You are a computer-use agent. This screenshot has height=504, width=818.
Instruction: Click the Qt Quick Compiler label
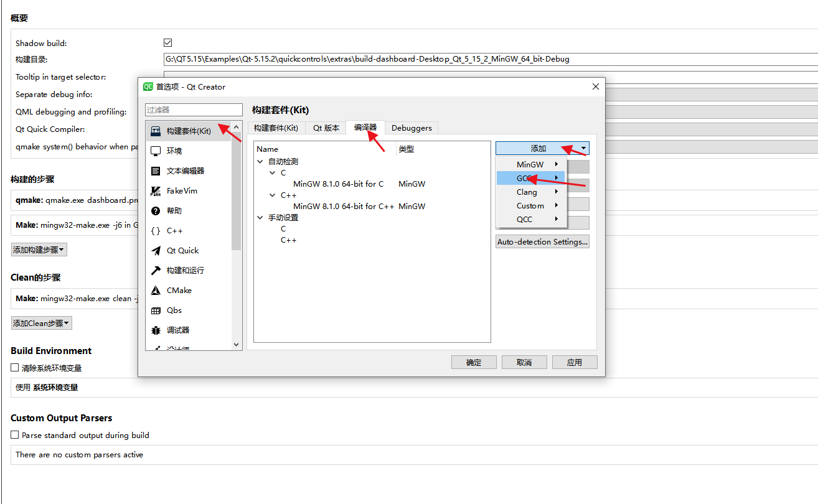[50, 129]
